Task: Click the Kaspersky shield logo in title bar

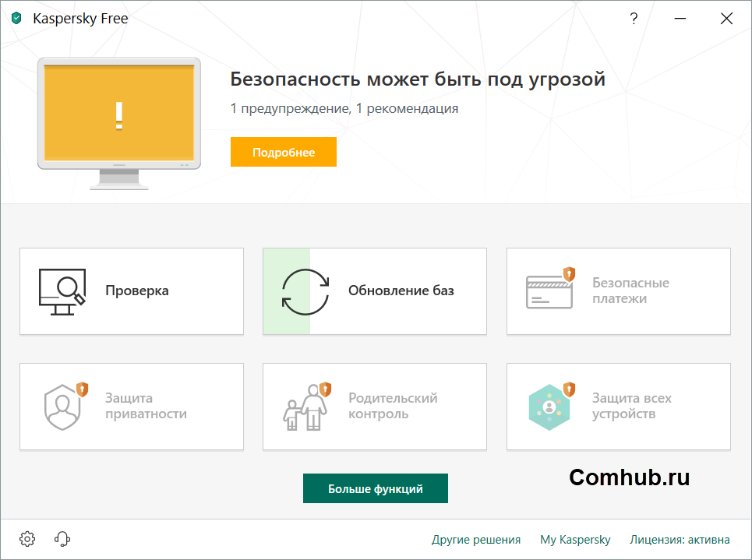Action: pos(17,18)
